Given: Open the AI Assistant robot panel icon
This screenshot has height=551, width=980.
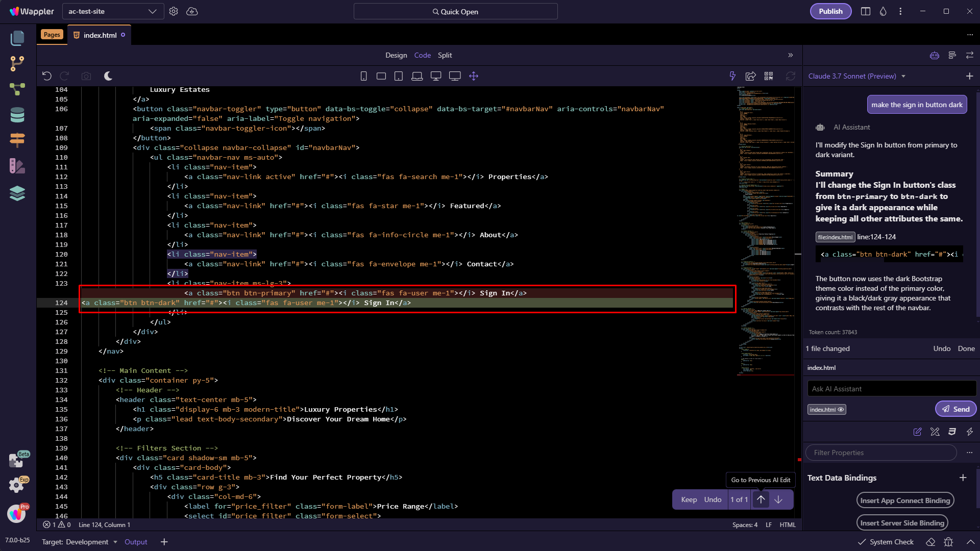Looking at the screenshot, I should coord(935,55).
